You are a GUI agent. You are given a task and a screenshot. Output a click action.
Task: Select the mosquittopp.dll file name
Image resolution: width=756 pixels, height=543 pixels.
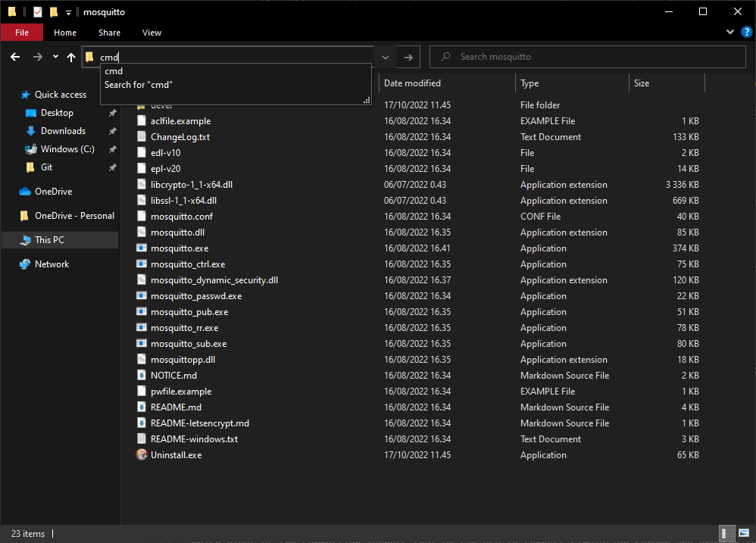[183, 360]
